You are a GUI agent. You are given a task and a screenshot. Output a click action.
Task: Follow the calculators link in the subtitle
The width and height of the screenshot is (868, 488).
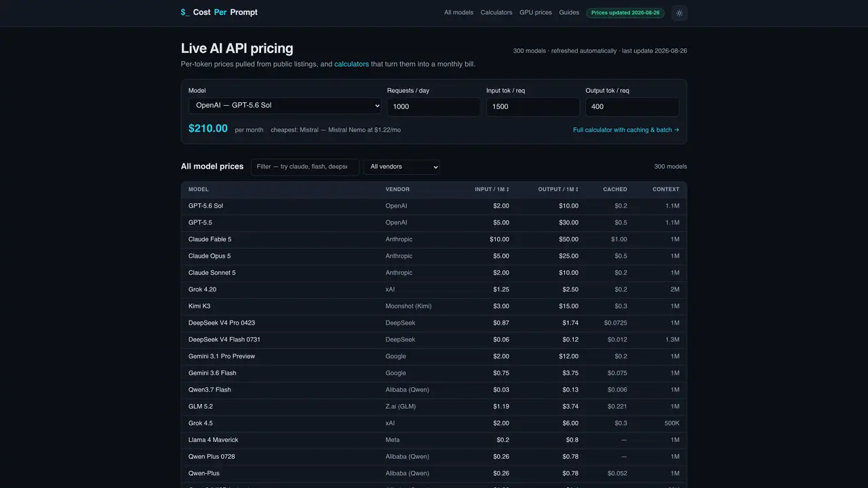[x=351, y=64]
